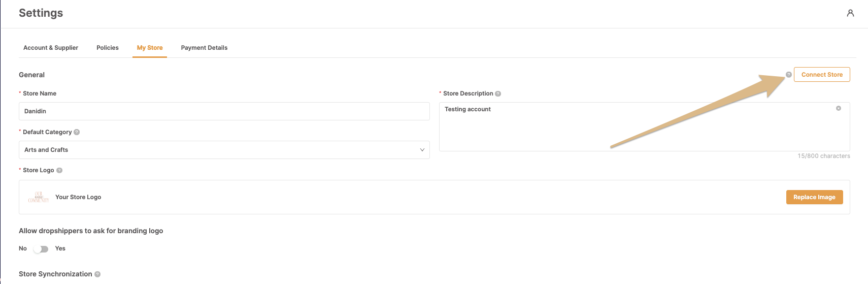The width and height of the screenshot is (868, 284).
Task: Click help icon next to Store Logo
Action: tap(59, 170)
